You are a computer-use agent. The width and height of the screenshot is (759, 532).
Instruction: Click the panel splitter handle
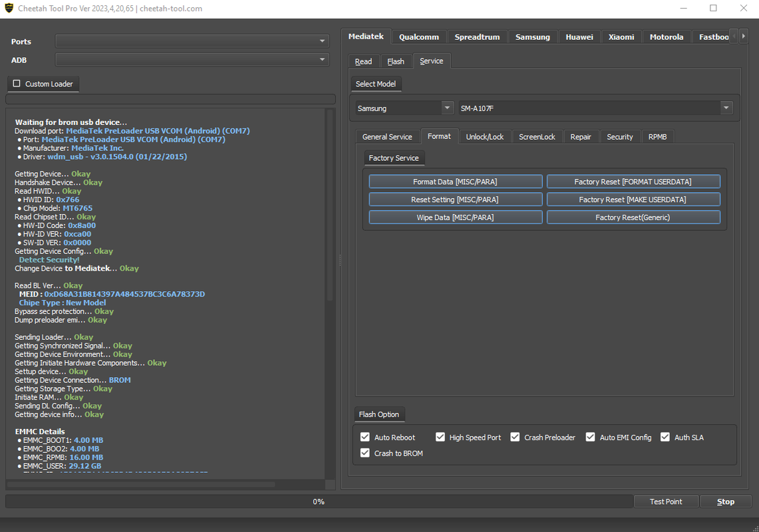[x=340, y=261]
